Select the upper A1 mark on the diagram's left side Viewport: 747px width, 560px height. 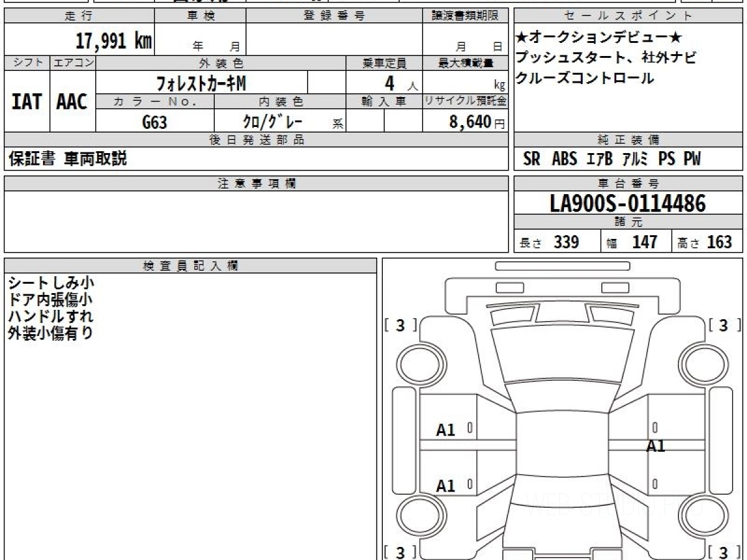tap(446, 429)
